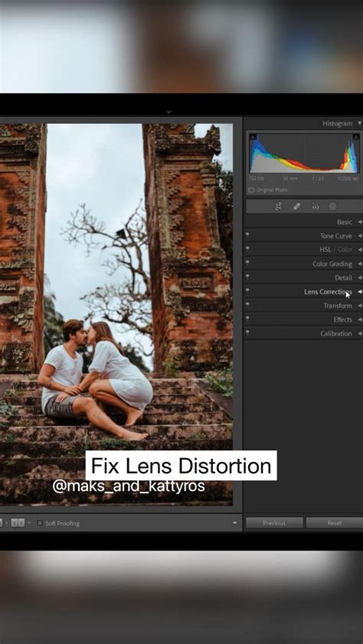The height and width of the screenshot is (644, 363).
Task: Click the 50 mm focal length readout
Action: click(289, 179)
